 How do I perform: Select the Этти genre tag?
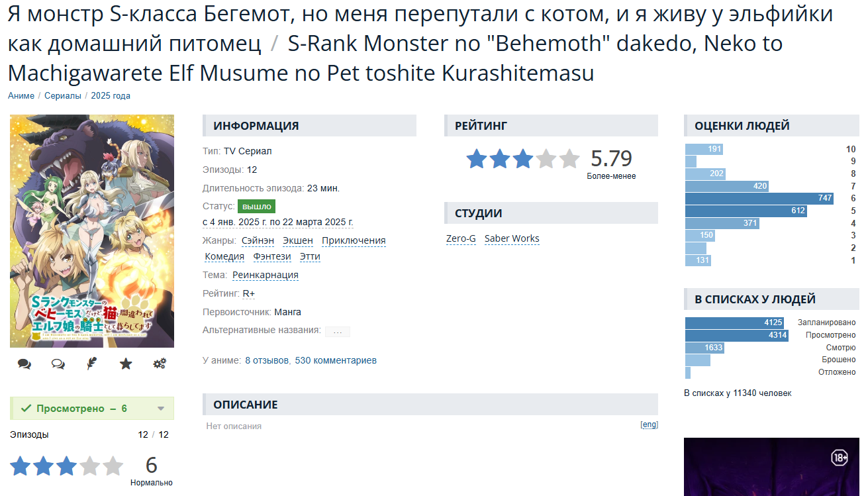tap(310, 257)
